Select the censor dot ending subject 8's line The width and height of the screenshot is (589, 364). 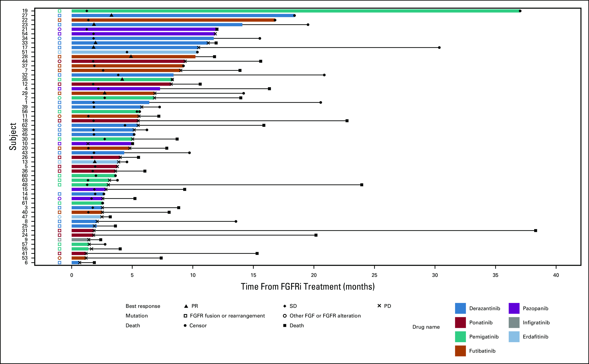(236, 221)
